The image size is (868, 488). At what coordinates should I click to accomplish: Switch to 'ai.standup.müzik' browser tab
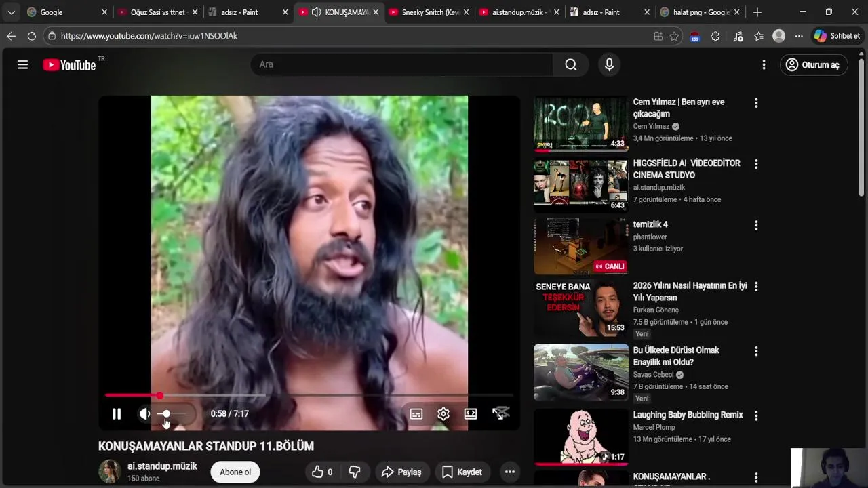pos(519,12)
